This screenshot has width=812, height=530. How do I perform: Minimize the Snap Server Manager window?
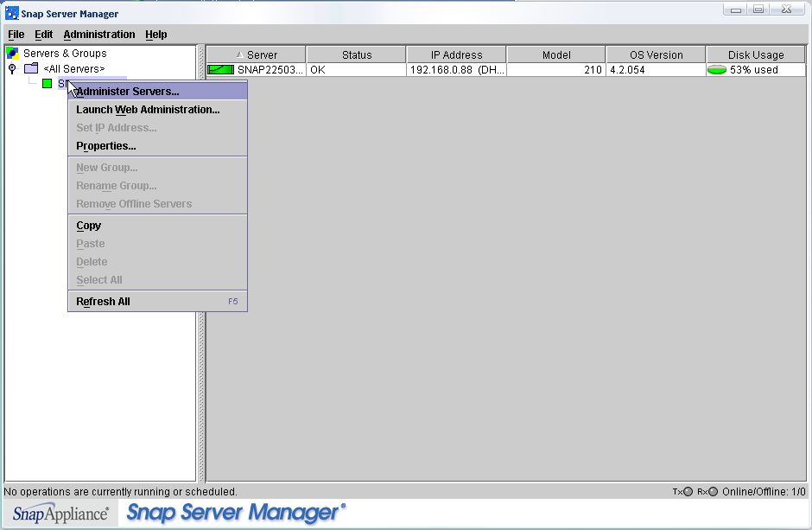click(735, 10)
